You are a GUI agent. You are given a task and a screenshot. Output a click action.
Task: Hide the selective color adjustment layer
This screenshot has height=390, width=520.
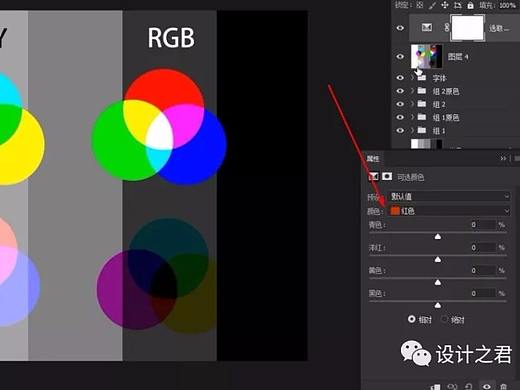point(400,28)
